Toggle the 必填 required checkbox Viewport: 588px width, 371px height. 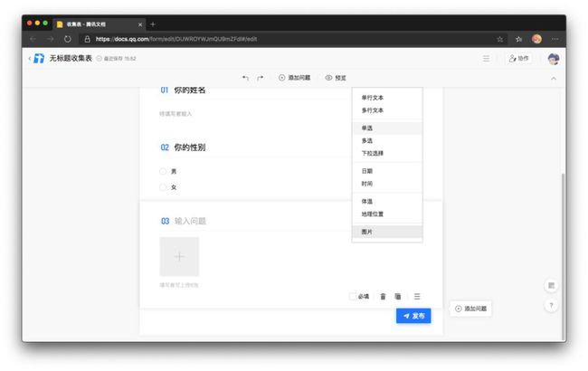pyautogui.click(x=353, y=297)
